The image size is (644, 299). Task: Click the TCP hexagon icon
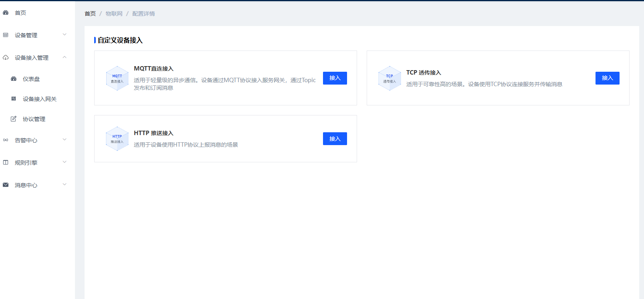390,78
